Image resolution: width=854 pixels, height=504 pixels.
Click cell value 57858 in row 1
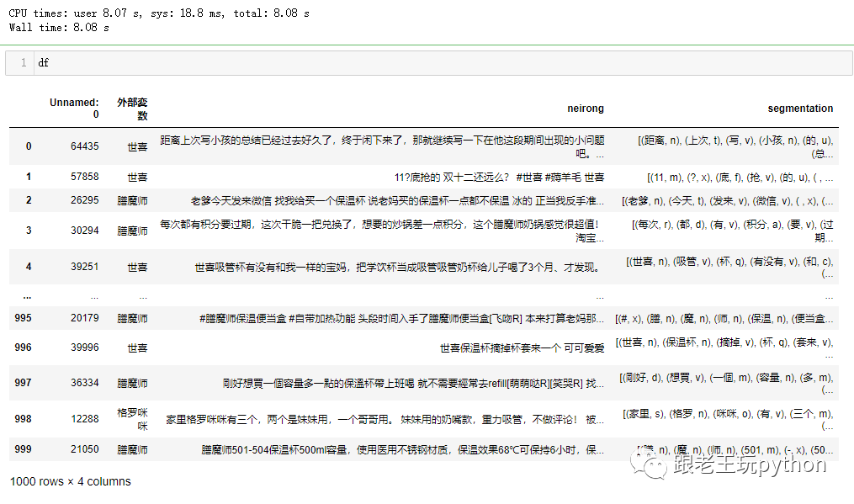click(84, 178)
